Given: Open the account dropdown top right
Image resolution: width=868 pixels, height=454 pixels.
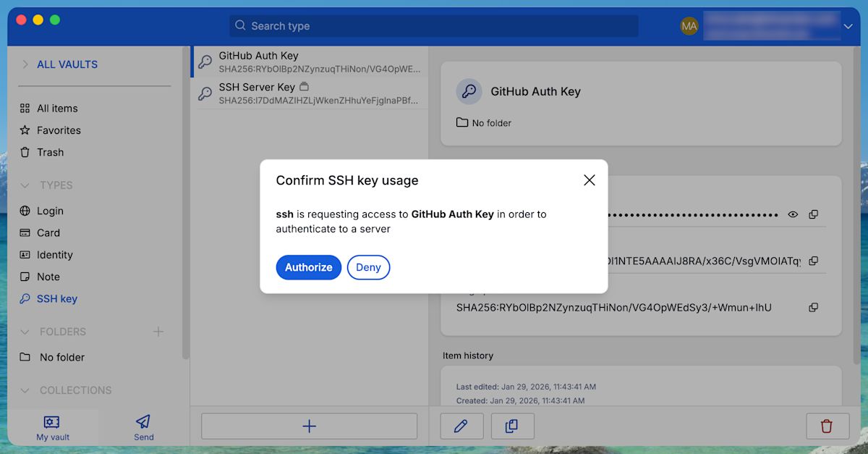Looking at the screenshot, I should (x=847, y=26).
